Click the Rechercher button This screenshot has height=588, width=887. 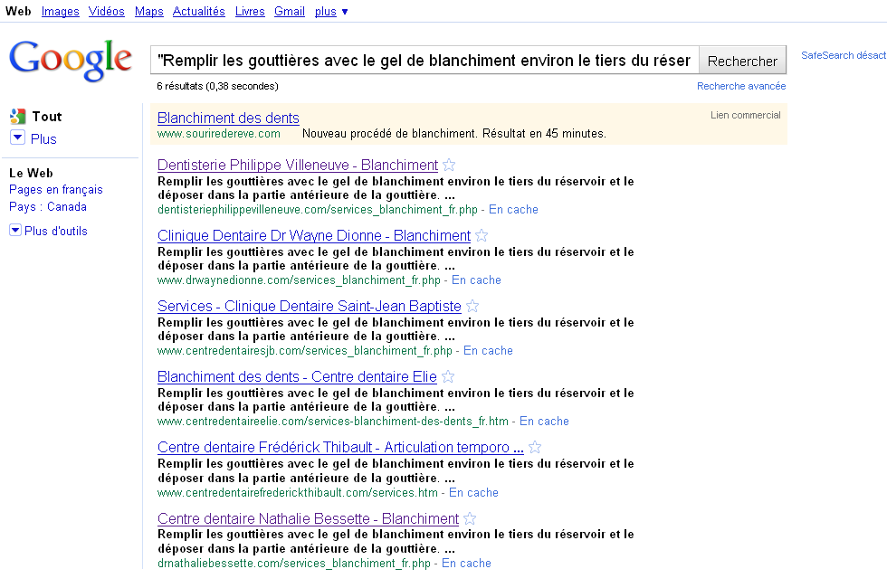coord(742,61)
